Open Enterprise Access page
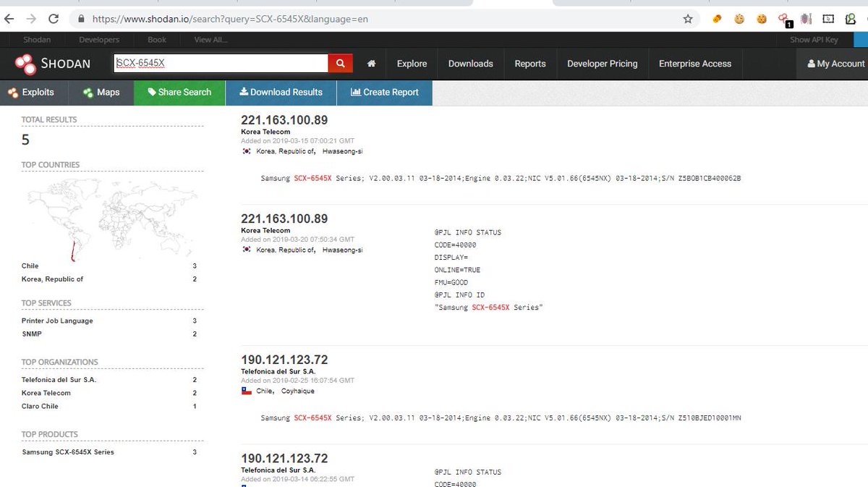Viewport: 868px width, 487px height. (x=695, y=64)
